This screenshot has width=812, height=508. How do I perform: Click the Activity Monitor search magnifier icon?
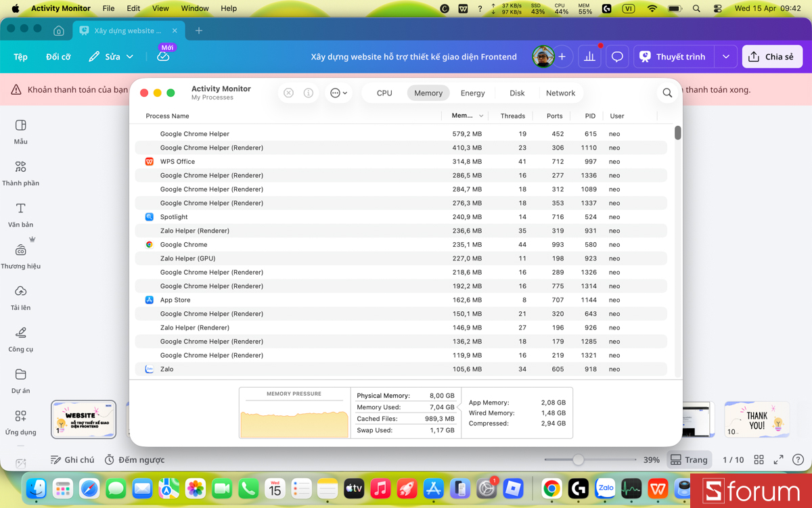pos(667,93)
